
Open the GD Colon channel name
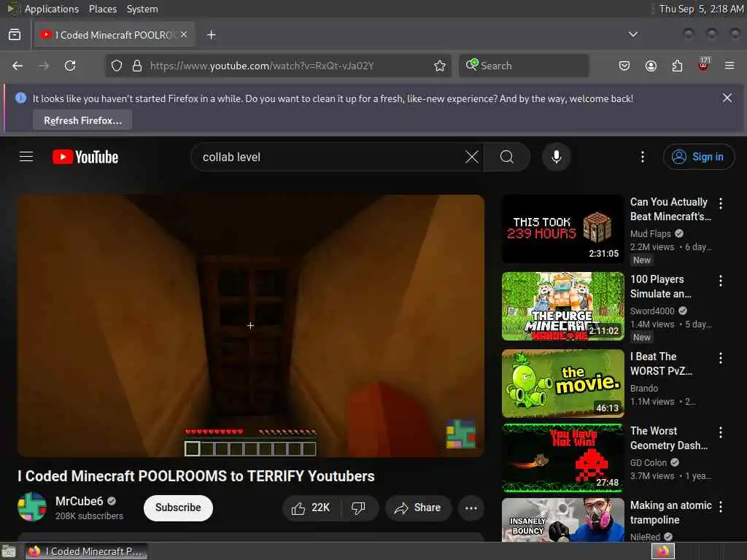649,463
